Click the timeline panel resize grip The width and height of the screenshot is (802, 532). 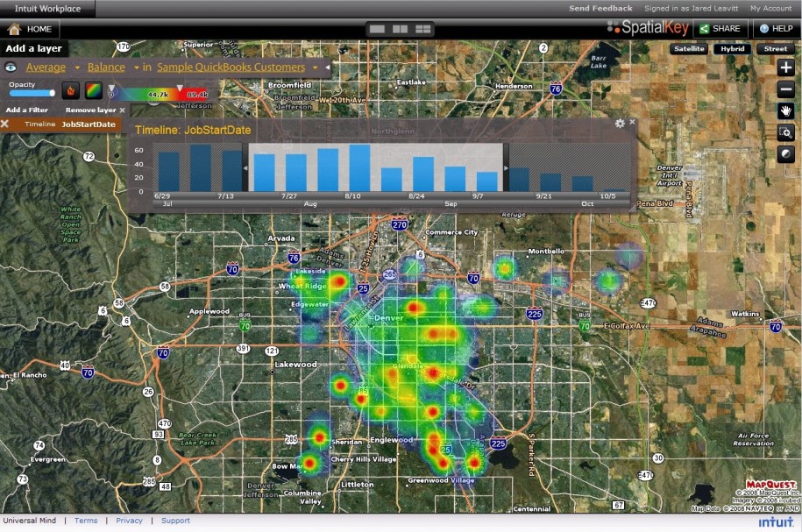(x=633, y=209)
